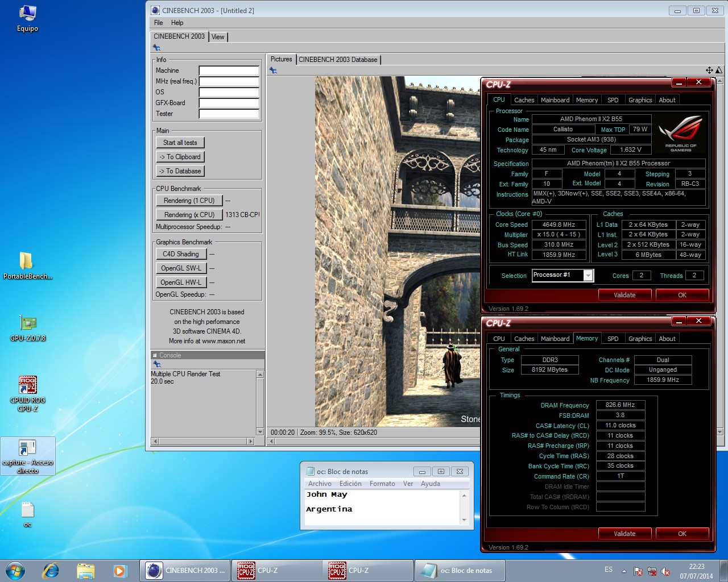
Task: Click the Tester input field
Action: pyautogui.click(x=229, y=114)
